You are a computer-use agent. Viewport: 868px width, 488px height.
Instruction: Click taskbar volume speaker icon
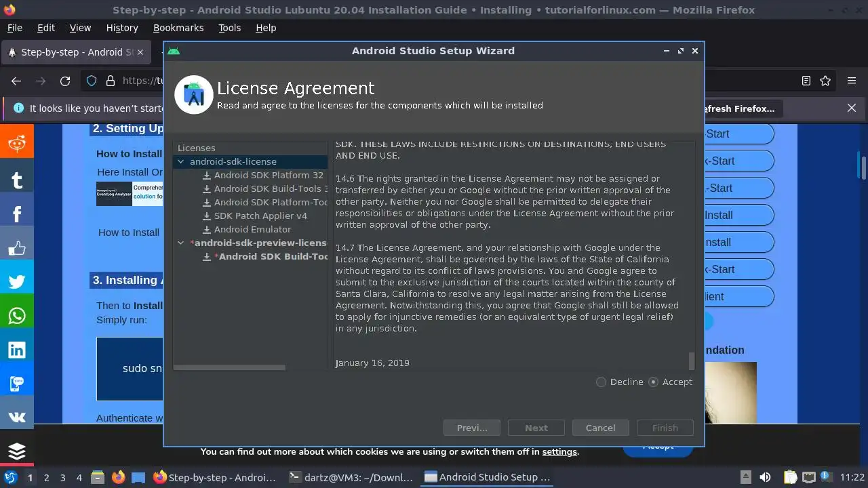pyautogui.click(x=765, y=477)
